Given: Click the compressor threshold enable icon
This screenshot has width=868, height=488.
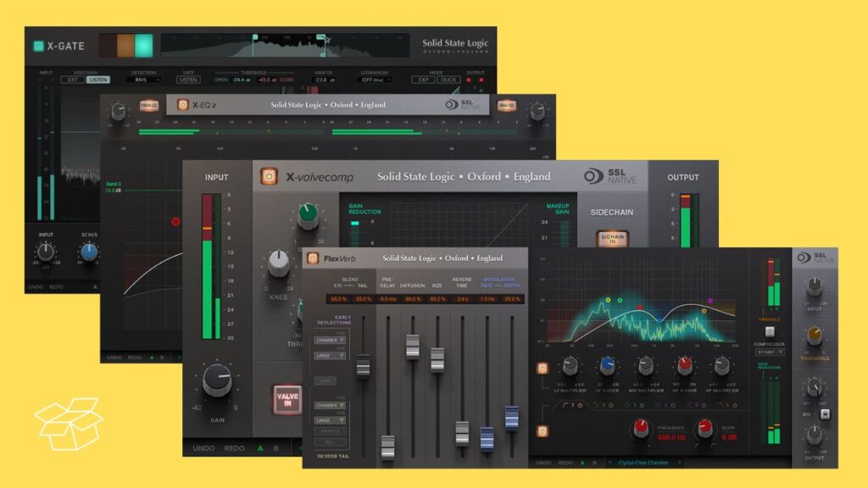Looking at the screenshot, I should (x=770, y=331).
